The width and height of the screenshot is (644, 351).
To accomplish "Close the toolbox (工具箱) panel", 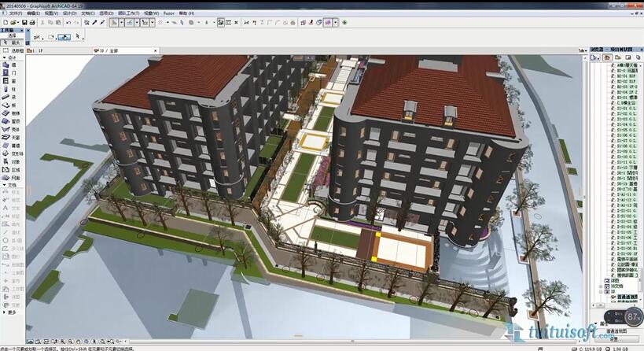I will tap(21, 30).
